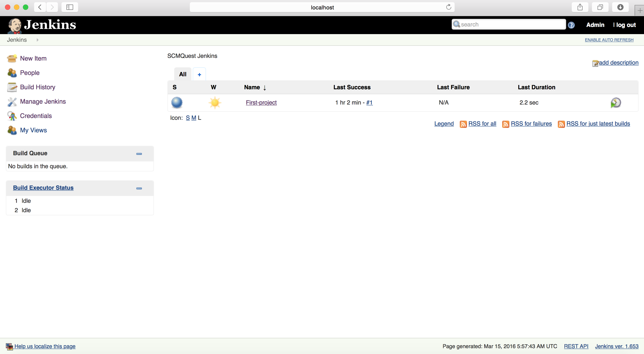Open the People menu link
The height and width of the screenshot is (354, 644).
click(30, 73)
